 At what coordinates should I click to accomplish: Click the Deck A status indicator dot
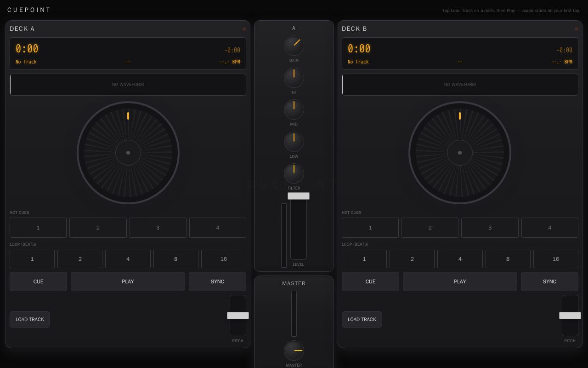[x=244, y=29]
